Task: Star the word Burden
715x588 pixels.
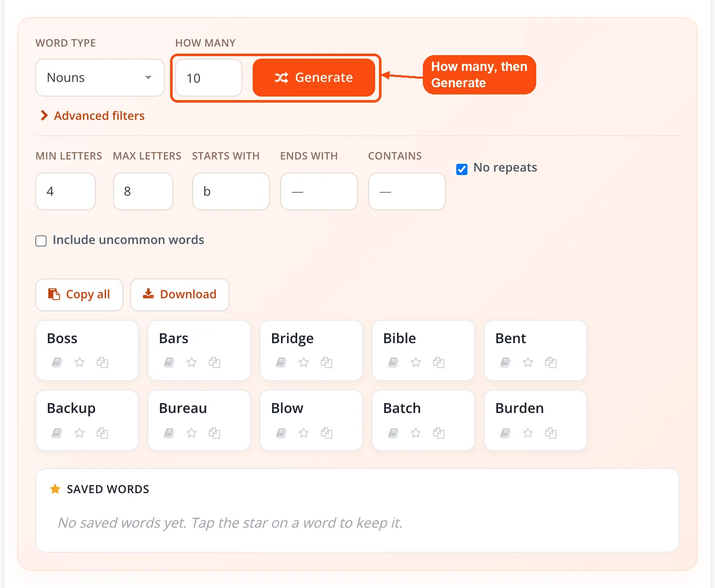Action: click(x=528, y=433)
